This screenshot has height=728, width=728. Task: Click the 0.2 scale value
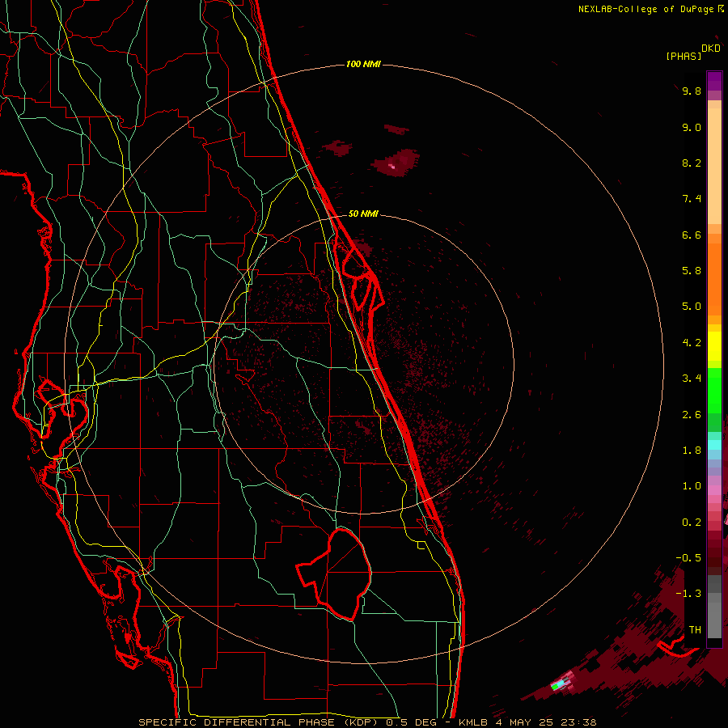(692, 523)
